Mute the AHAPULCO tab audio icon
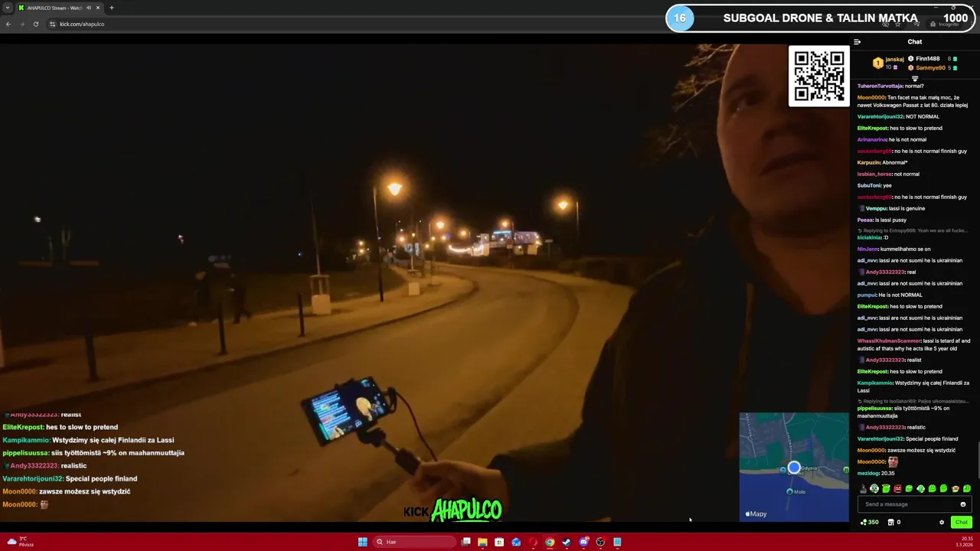 (x=89, y=8)
